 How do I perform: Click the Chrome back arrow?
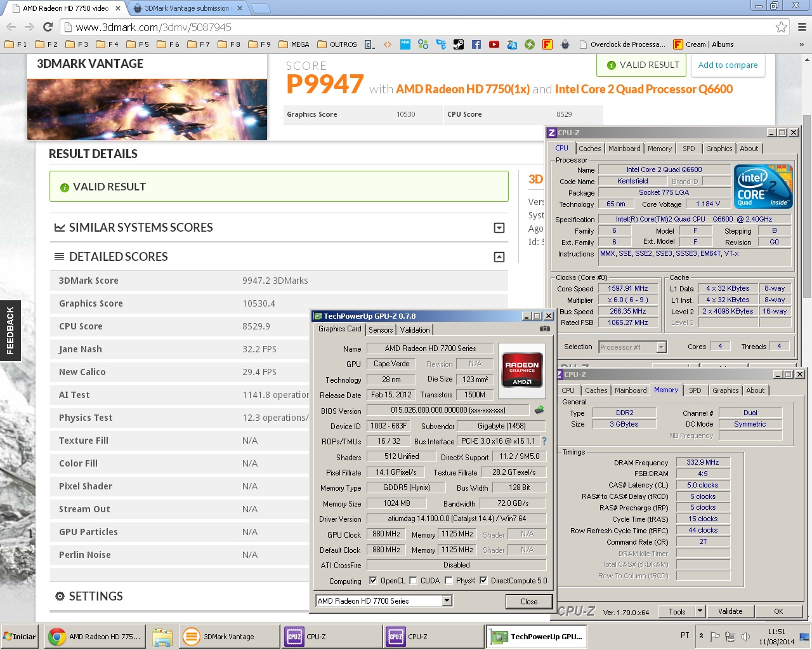[x=11, y=27]
